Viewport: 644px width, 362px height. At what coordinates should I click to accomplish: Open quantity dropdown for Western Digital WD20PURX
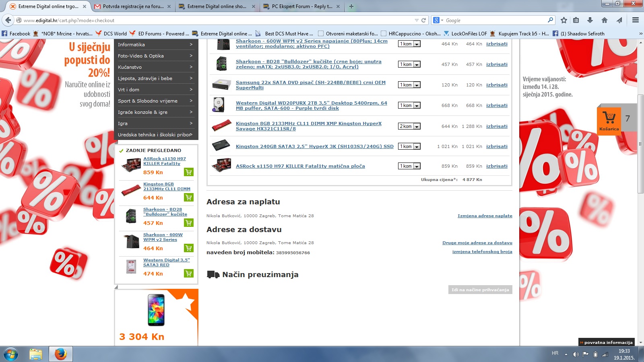pos(409,105)
